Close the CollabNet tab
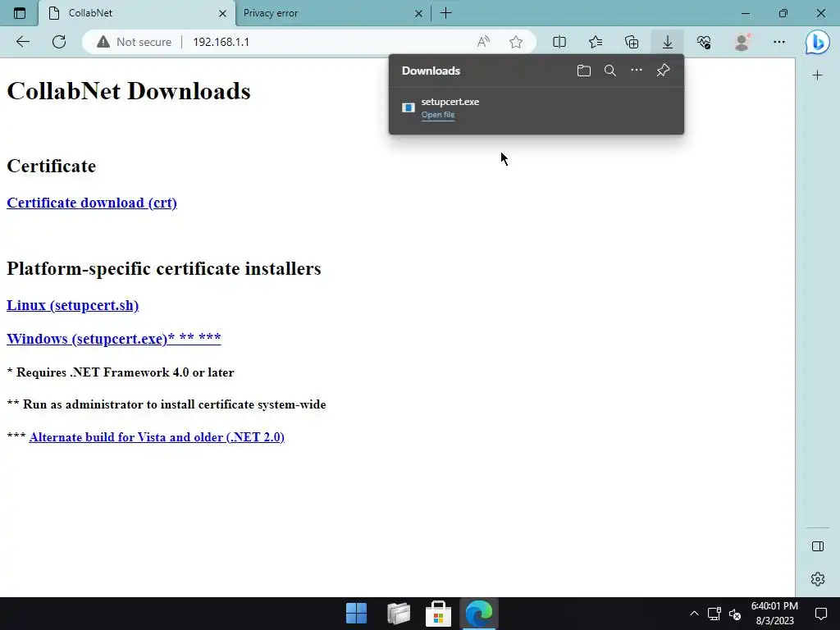This screenshot has height=630, width=840. pyautogui.click(x=222, y=13)
